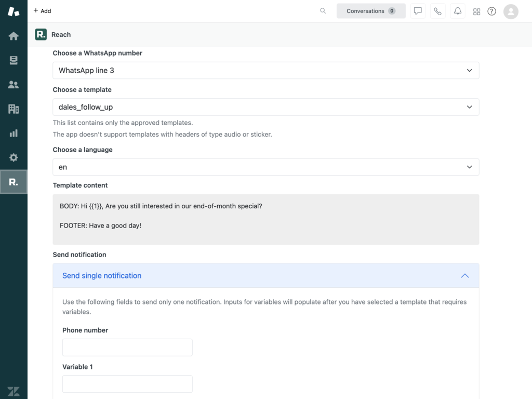Open the phone call icon

pyautogui.click(x=437, y=11)
